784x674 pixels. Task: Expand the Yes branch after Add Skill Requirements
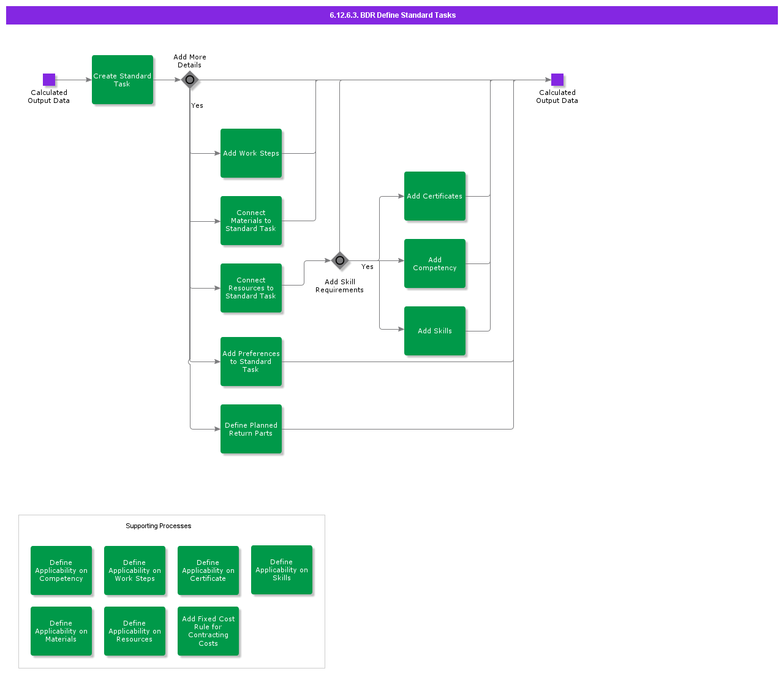[367, 267]
